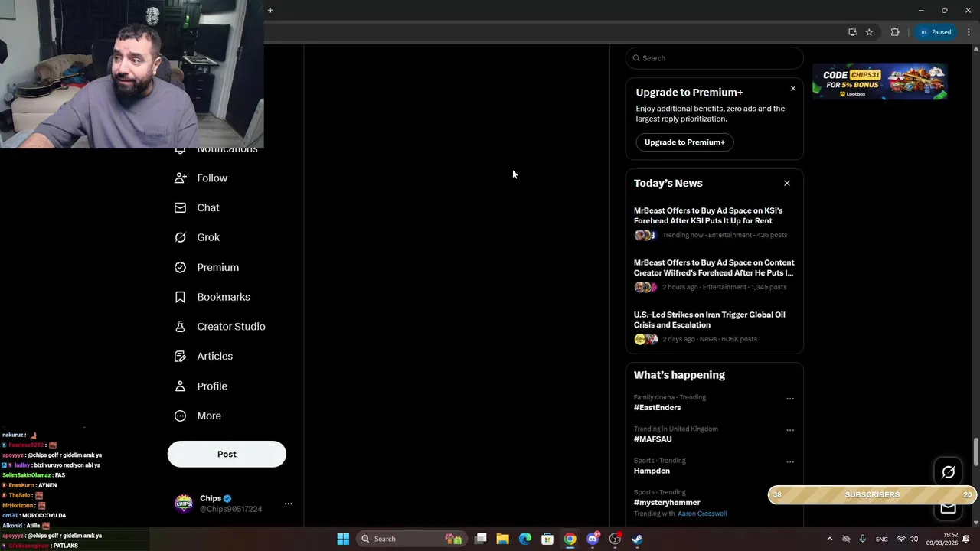Image resolution: width=980 pixels, height=551 pixels.
Task: Open the floating Grok button
Action: [x=948, y=472]
